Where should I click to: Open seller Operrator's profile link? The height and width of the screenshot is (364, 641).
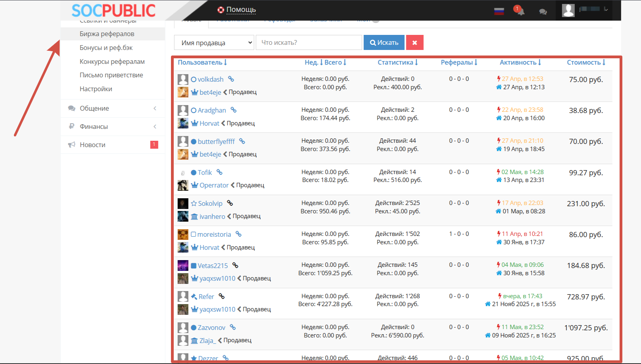click(214, 185)
